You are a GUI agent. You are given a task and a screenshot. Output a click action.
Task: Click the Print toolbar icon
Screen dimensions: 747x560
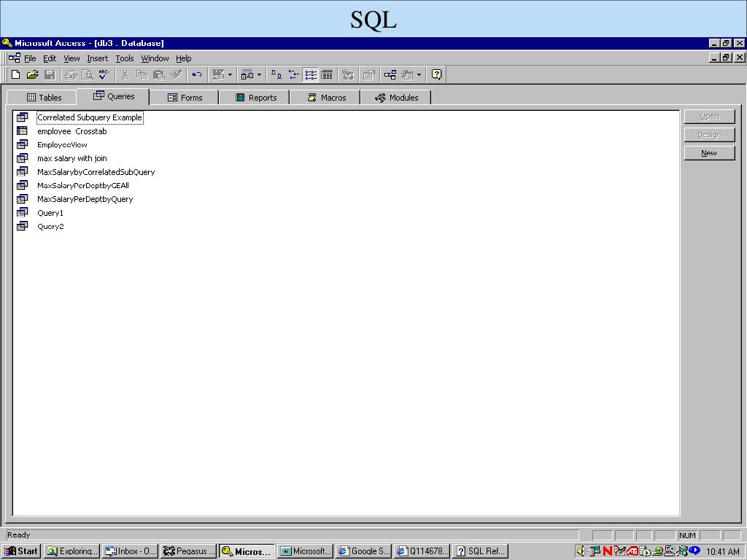(x=71, y=75)
